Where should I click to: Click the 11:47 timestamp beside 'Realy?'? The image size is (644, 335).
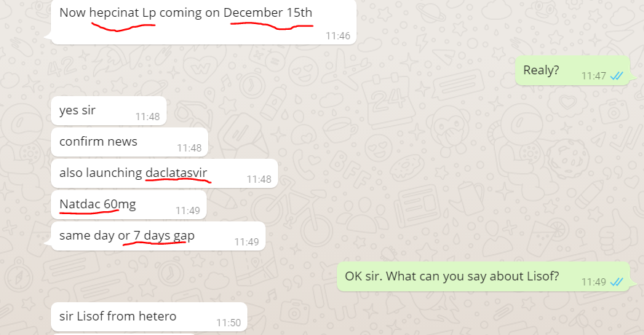pyautogui.click(x=594, y=76)
